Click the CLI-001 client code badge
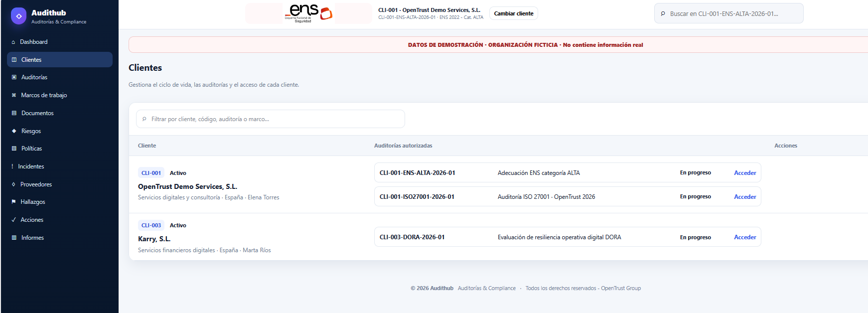868x313 pixels. 151,173
